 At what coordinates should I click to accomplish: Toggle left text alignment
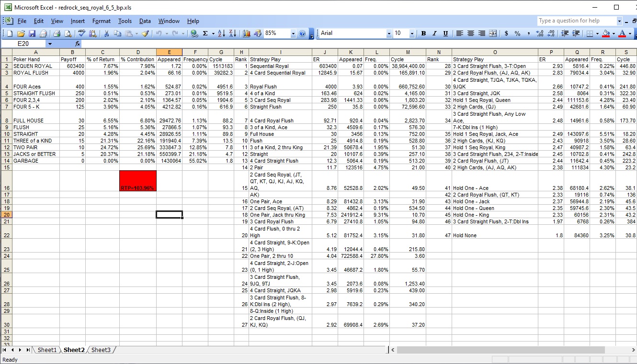coord(460,33)
